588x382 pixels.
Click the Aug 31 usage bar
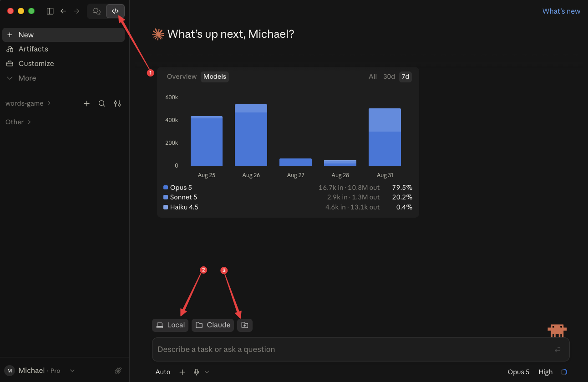(x=385, y=137)
